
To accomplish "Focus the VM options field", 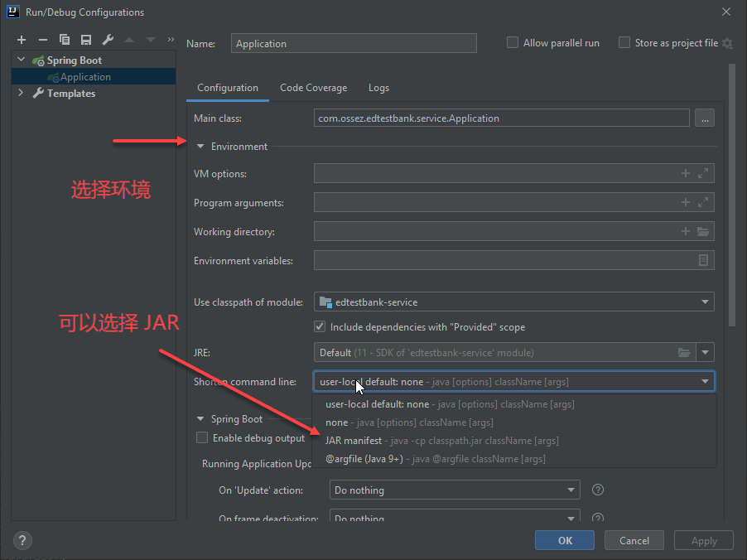I will (x=514, y=173).
